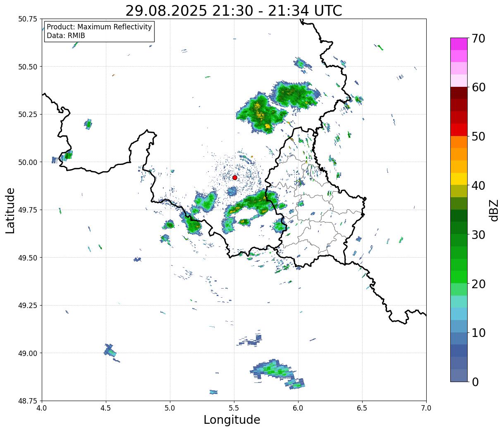Click the plot title '29.08.2025 21:30 - 21:34 UTC'
Screen dimensions: 504x430
[234, 10]
